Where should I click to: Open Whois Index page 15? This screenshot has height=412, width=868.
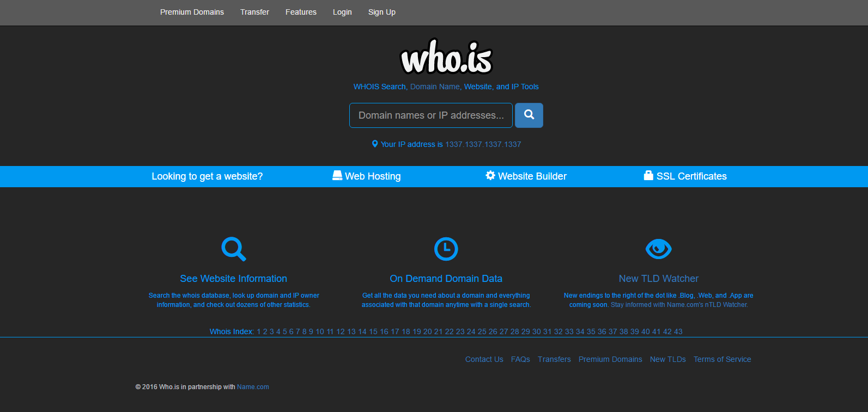pos(373,331)
